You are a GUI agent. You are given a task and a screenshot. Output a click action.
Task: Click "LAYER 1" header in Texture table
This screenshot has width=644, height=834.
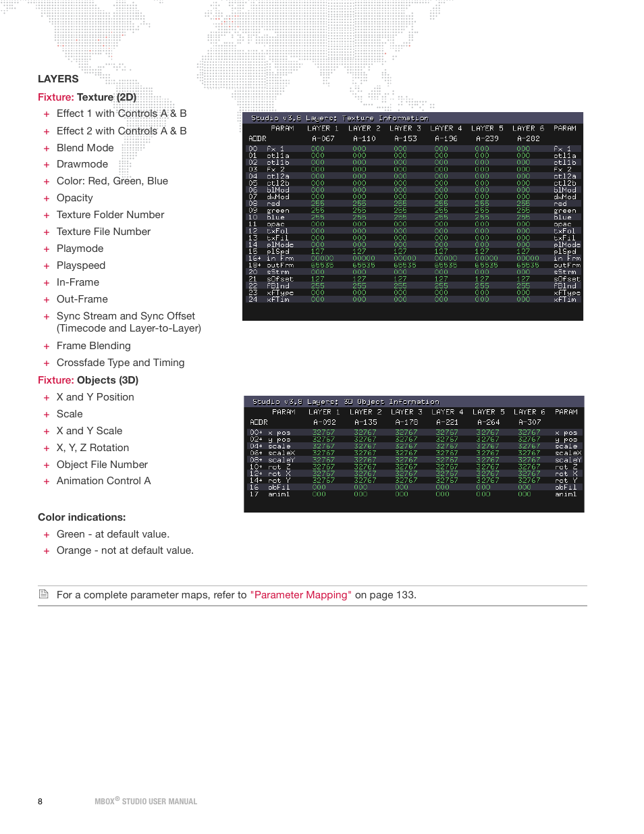(323, 128)
